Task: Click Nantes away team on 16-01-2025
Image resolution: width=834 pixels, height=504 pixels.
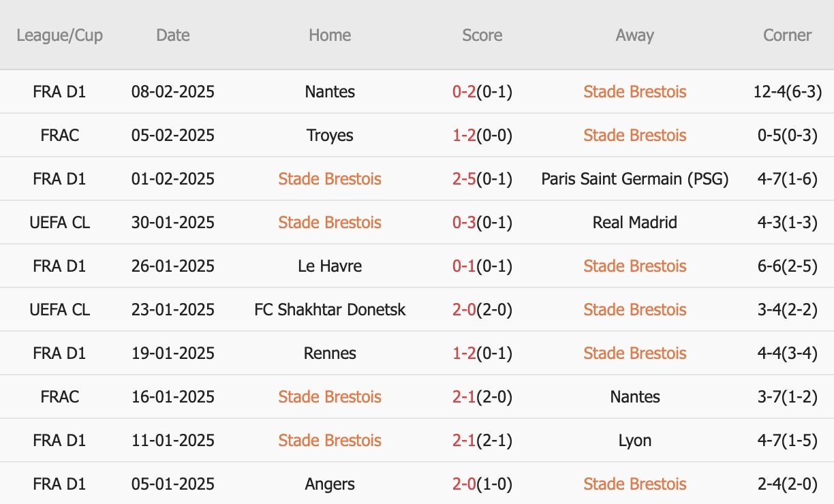Action: [634, 396]
